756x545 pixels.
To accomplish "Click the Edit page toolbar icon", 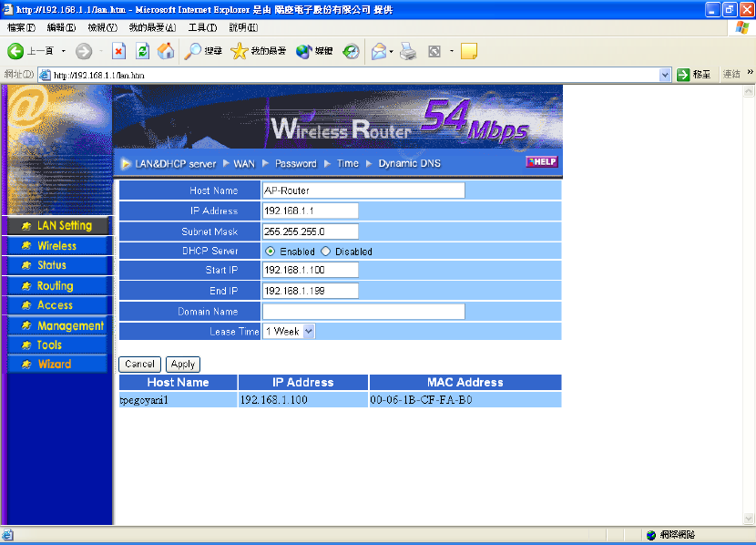I will (x=434, y=51).
